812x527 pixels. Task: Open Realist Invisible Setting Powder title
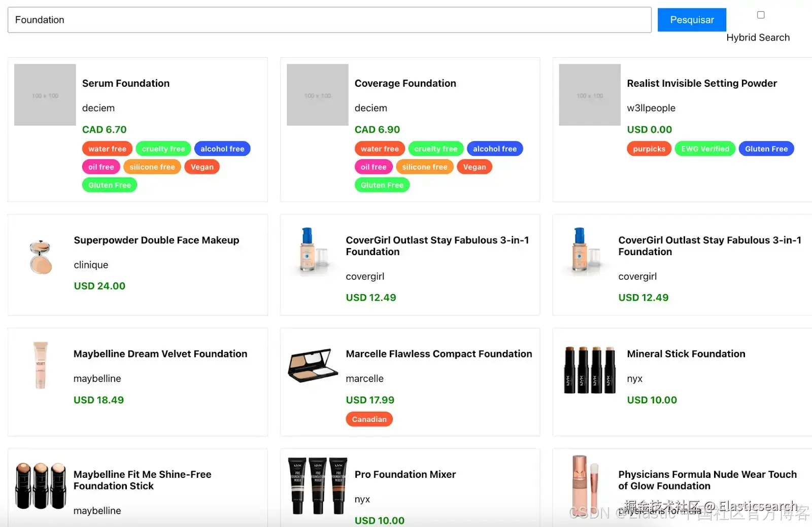point(701,83)
